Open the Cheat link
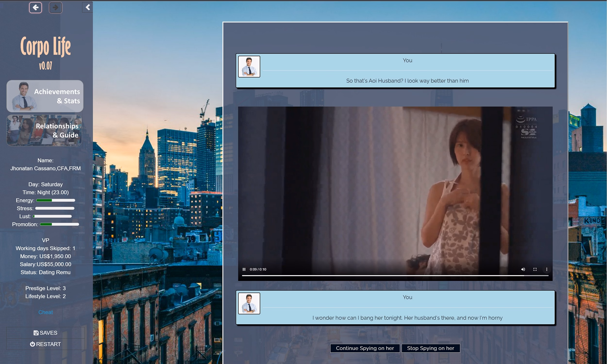 pyautogui.click(x=45, y=312)
